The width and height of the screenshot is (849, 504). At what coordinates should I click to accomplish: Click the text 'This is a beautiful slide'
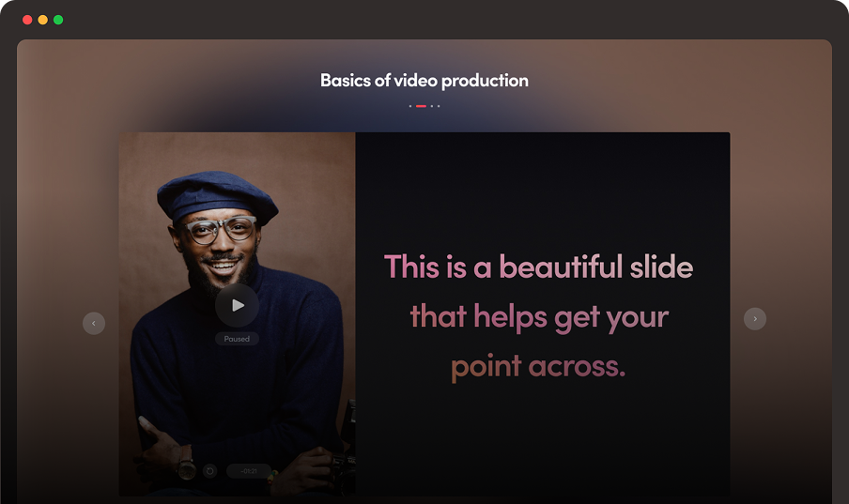click(538, 267)
